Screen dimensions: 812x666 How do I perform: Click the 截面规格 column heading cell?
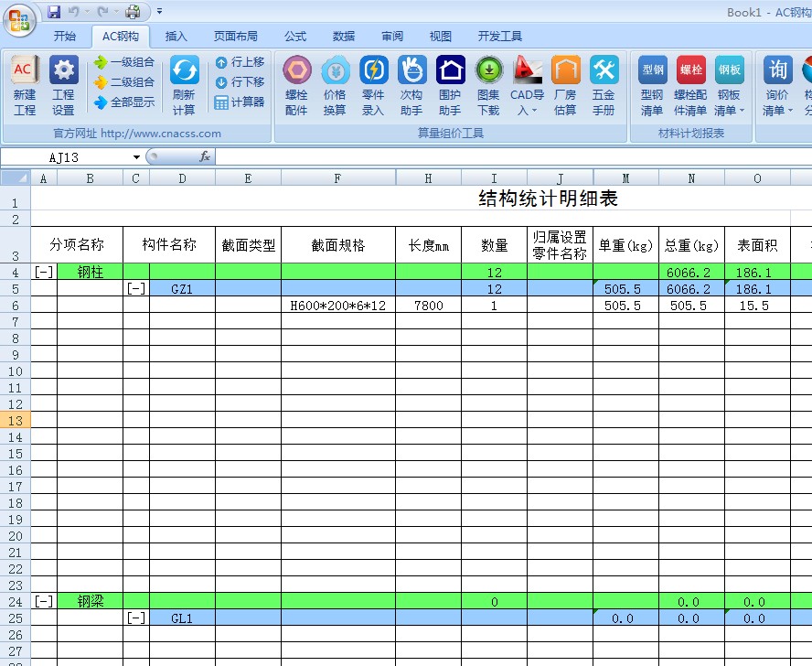pyautogui.click(x=338, y=244)
